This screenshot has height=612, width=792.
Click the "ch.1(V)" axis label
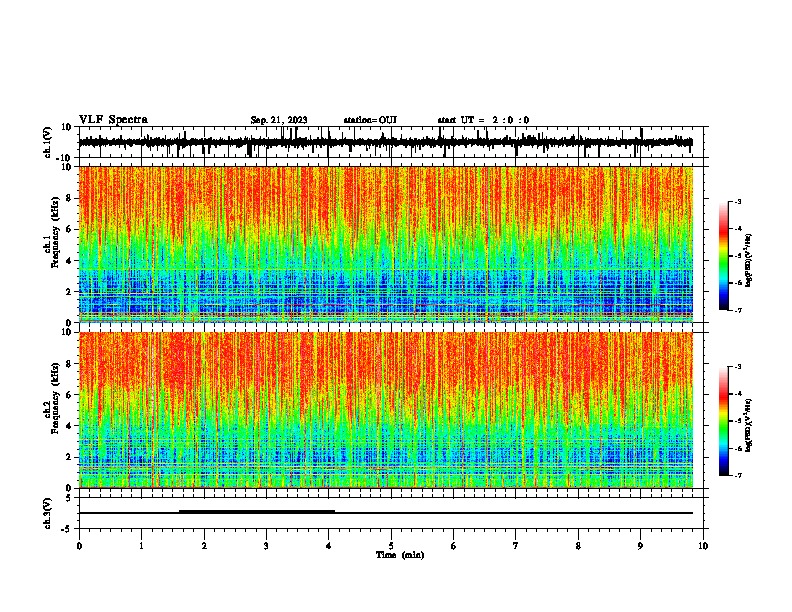tap(47, 142)
